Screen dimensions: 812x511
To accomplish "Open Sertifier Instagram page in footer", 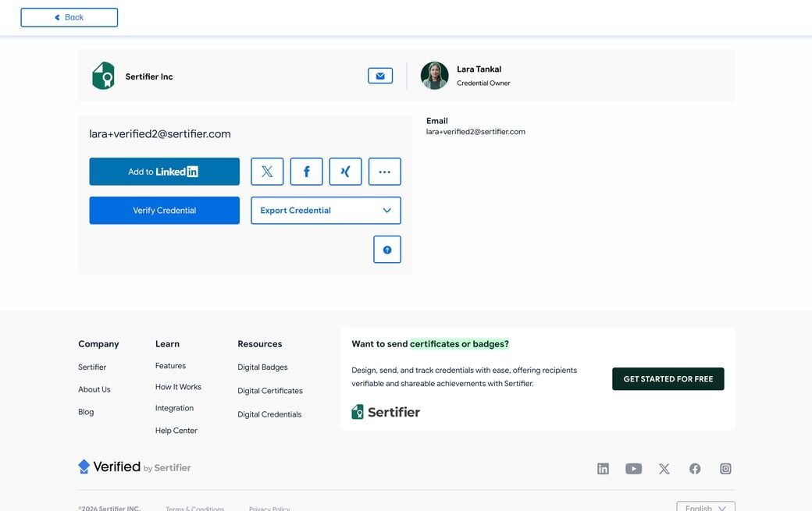I will [x=725, y=469].
